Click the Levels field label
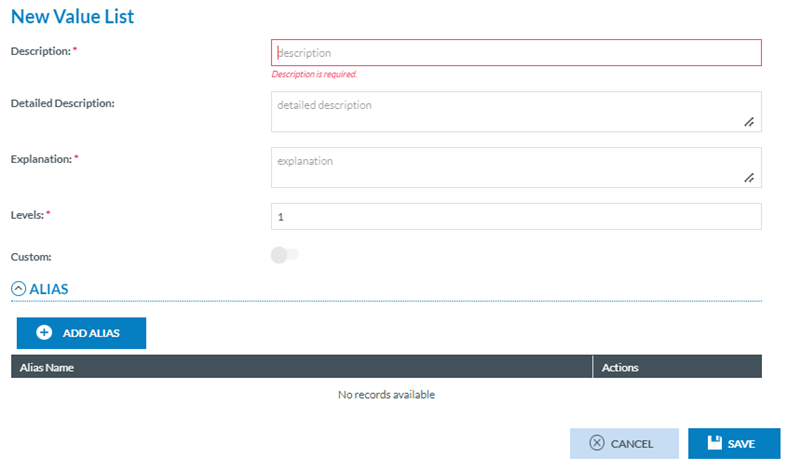Image resolution: width=788 pixels, height=471 pixels. (x=27, y=214)
